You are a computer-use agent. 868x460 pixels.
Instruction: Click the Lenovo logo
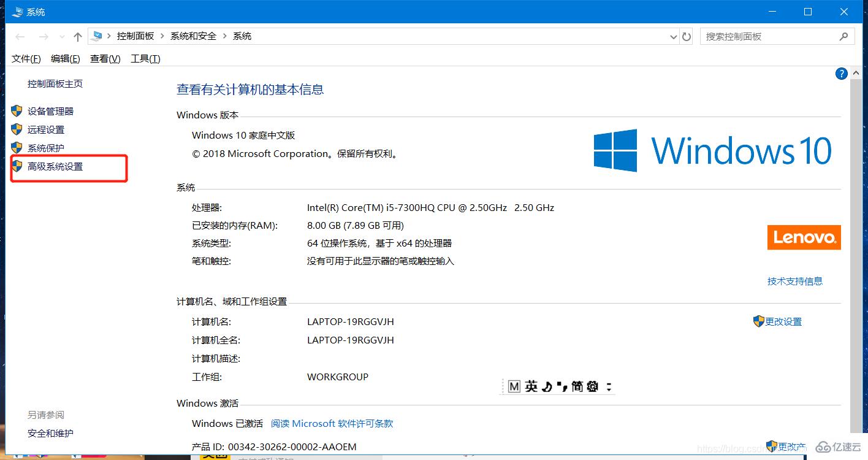click(x=804, y=237)
